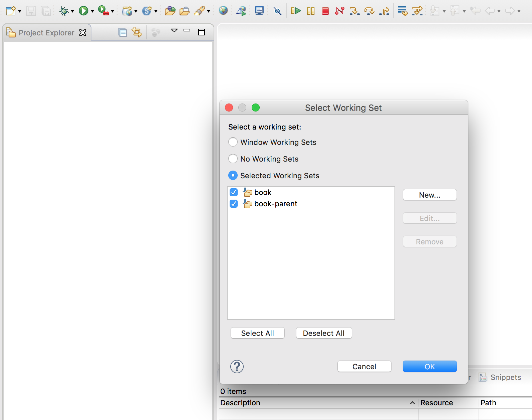Click Collapse All in Project Explorer
The width and height of the screenshot is (532, 420).
pos(122,32)
